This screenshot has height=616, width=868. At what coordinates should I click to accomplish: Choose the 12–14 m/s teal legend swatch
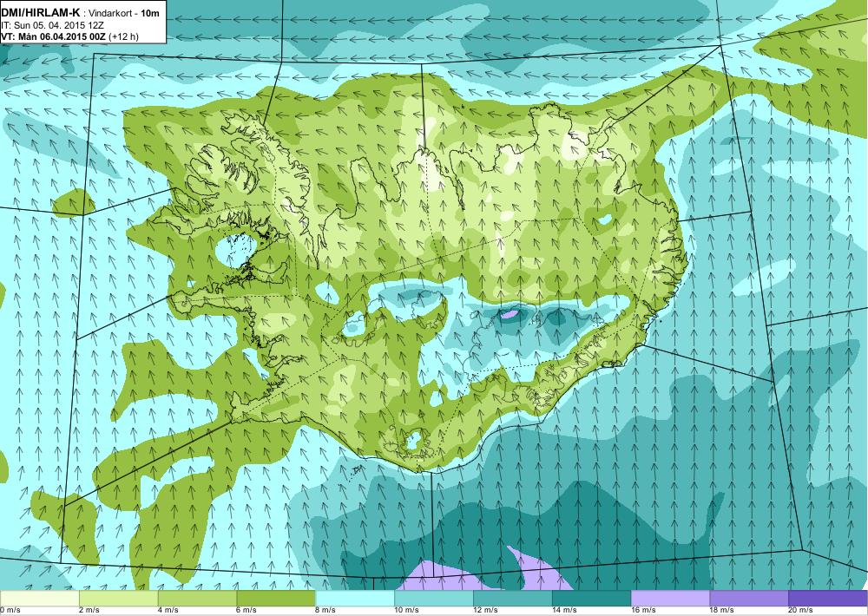[513, 599]
